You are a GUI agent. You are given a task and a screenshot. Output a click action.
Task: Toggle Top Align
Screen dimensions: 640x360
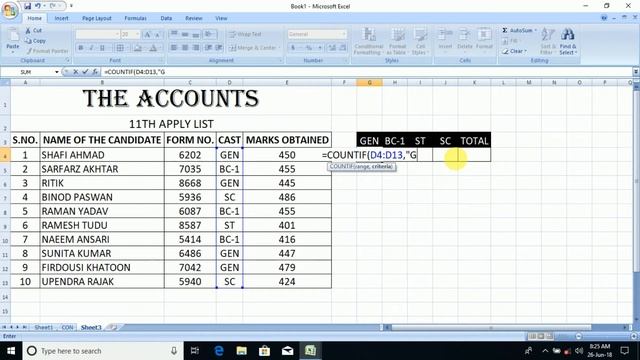174,34
